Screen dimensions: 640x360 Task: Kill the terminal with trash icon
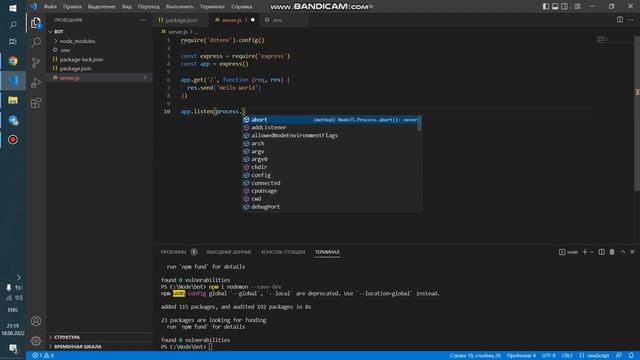(612, 252)
